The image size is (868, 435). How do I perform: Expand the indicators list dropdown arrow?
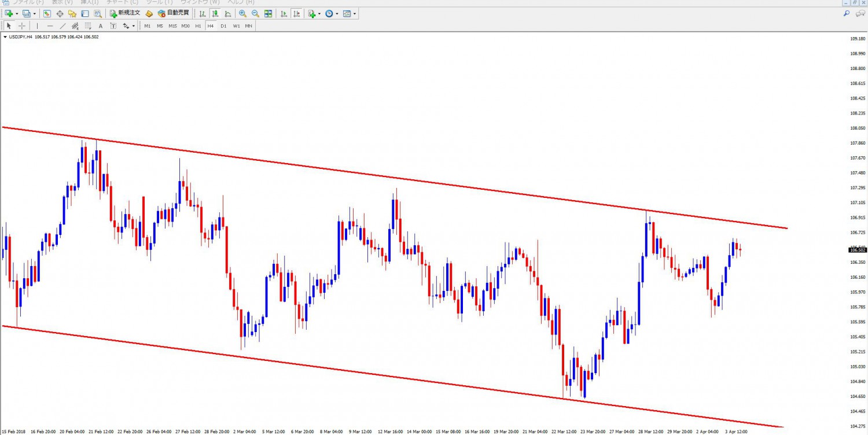click(319, 13)
